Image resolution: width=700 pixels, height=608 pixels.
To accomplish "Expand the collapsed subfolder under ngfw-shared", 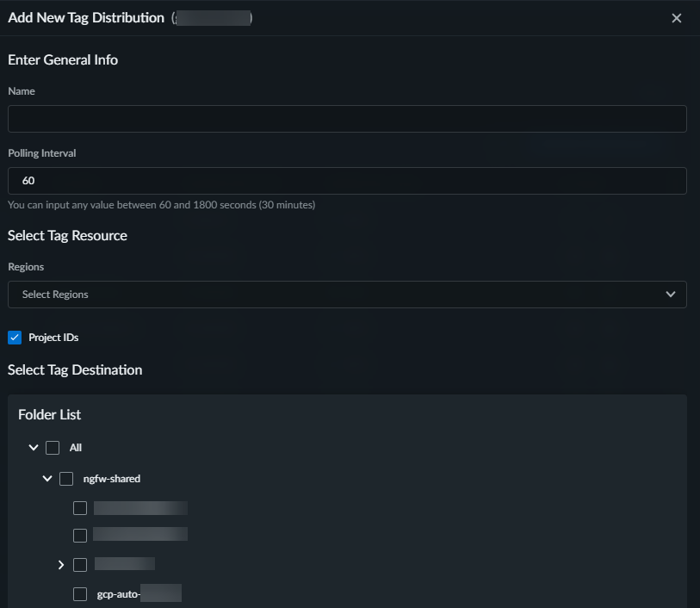I will [x=61, y=565].
